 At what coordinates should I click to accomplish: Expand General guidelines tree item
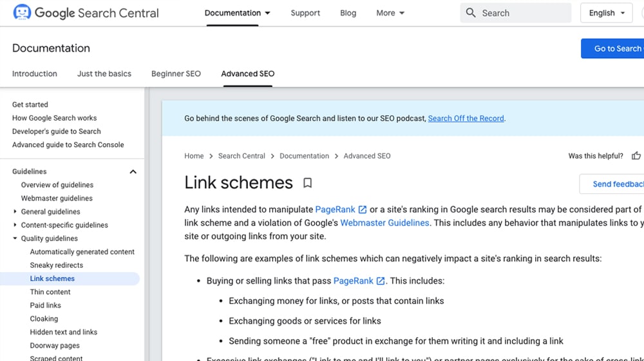click(15, 211)
